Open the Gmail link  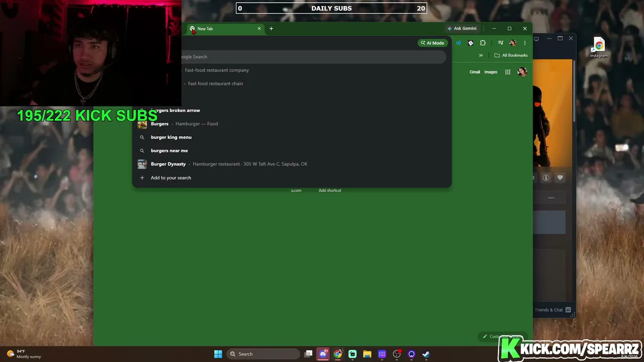click(475, 72)
